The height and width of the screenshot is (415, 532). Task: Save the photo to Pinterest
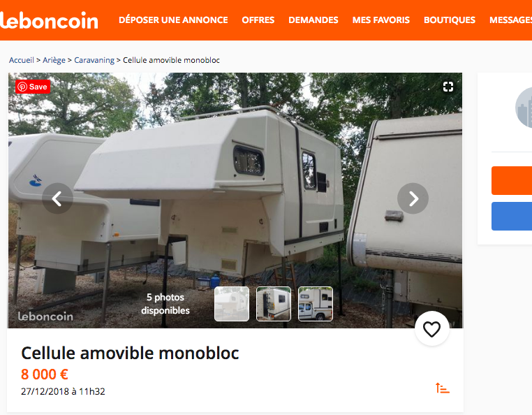[x=33, y=87]
